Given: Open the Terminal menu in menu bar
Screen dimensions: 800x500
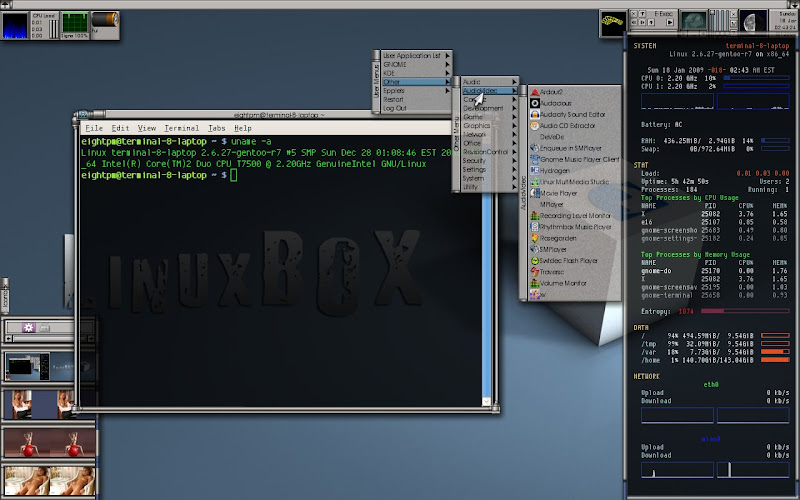Looking at the screenshot, I should 182,129.
